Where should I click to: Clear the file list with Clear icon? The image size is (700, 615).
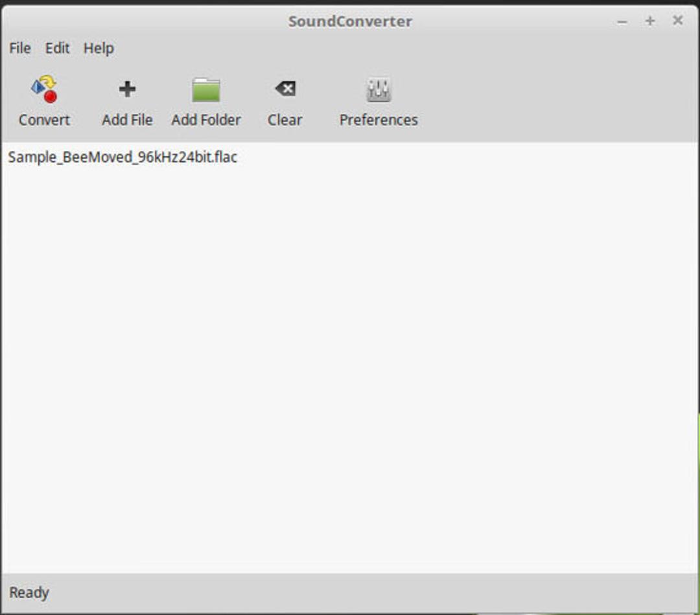pos(285,88)
